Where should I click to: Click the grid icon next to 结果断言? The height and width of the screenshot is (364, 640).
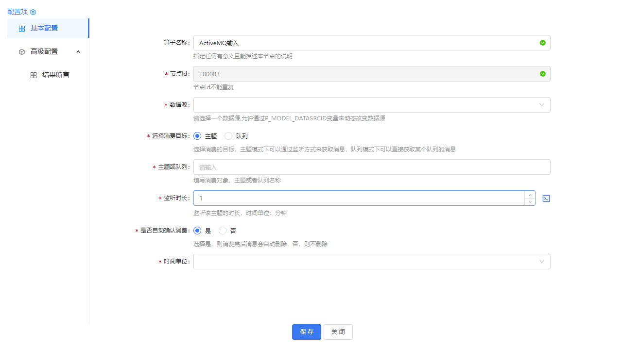coord(34,75)
